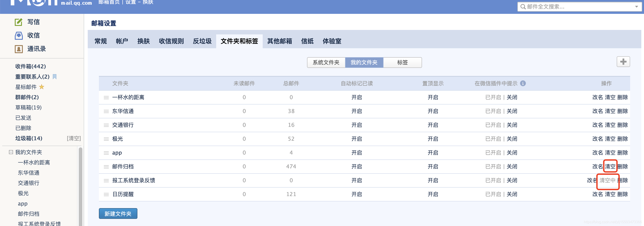Click the compose mail pencil icon
Image resolution: width=644 pixels, height=226 pixels.
pos(19,22)
